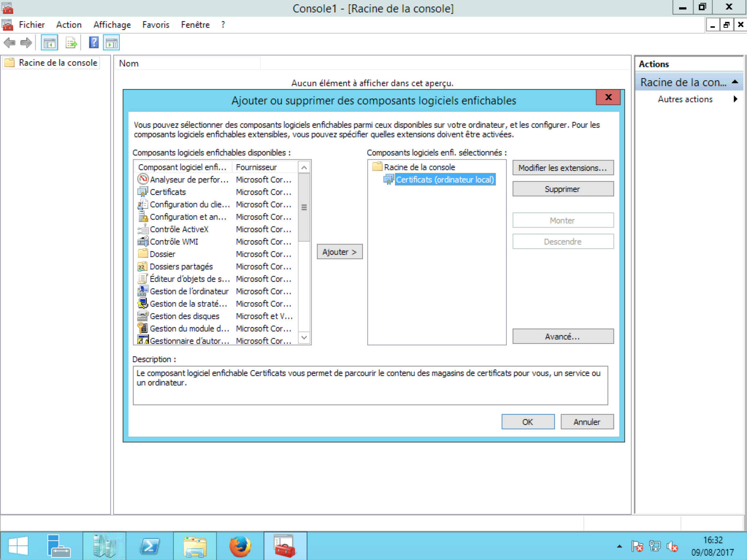747x560 pixels.
Task: Toggle the console tree pane icon
Action: [x=49, y=43]
